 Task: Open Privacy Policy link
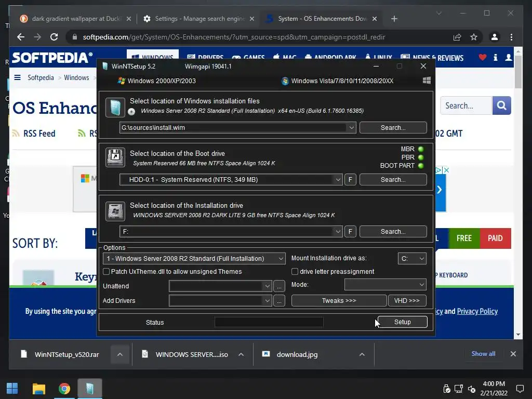pos(477,311)
